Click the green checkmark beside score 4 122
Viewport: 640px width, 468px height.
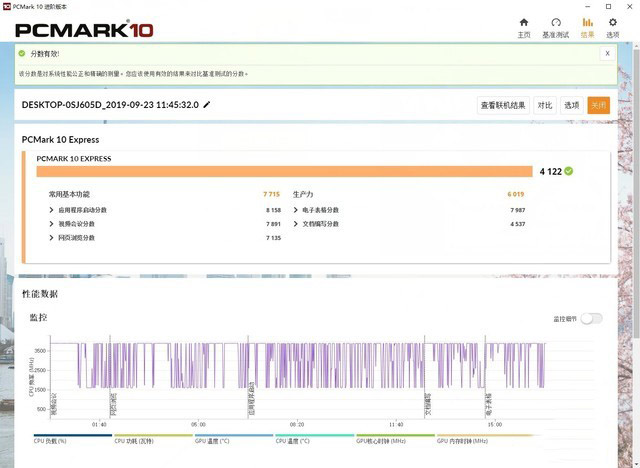(569, 171)
